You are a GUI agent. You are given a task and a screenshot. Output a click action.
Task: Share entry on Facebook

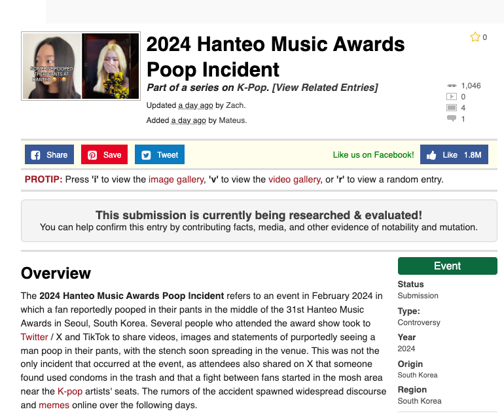[49, 154]
